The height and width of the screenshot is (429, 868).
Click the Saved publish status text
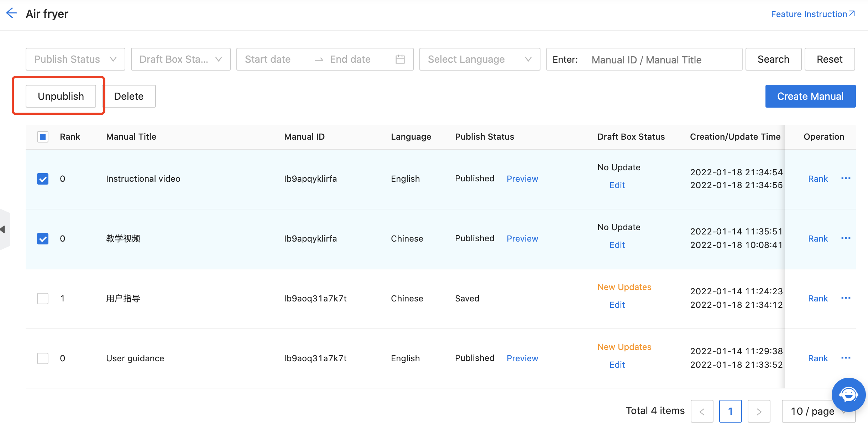[467, 298]
